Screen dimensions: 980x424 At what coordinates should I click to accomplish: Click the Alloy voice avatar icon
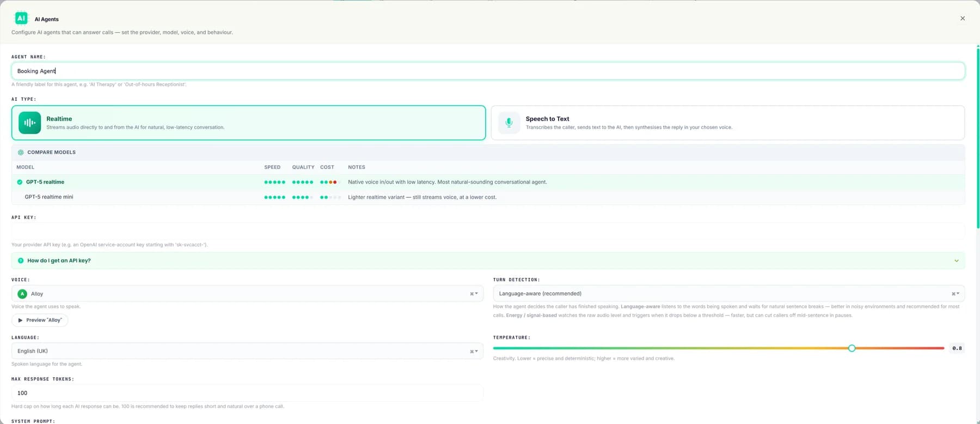point(22,294)
